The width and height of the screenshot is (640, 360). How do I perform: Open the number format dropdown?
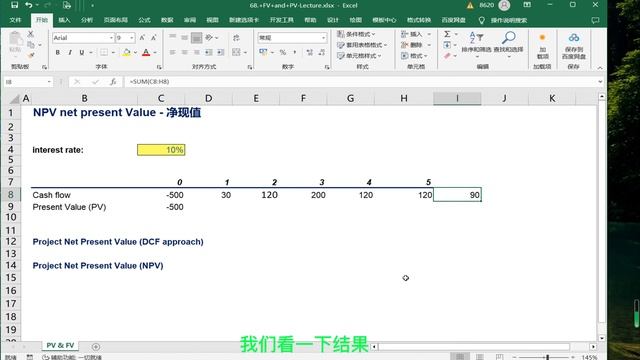click(x=323, y=38)
